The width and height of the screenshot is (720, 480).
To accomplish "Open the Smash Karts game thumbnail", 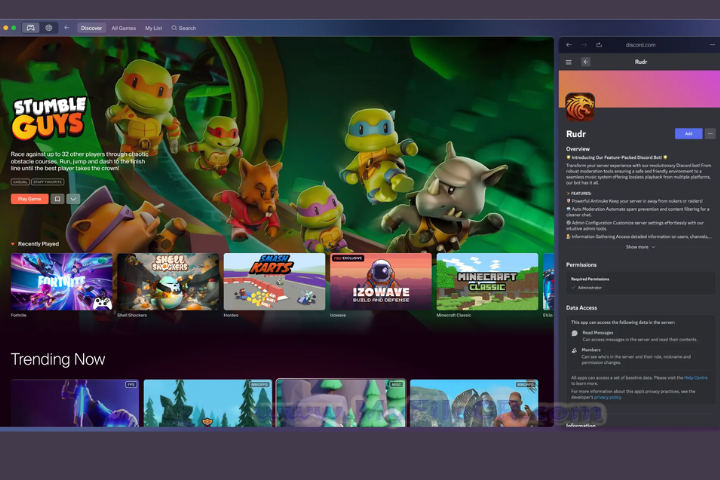I will [x=274, y=281].
